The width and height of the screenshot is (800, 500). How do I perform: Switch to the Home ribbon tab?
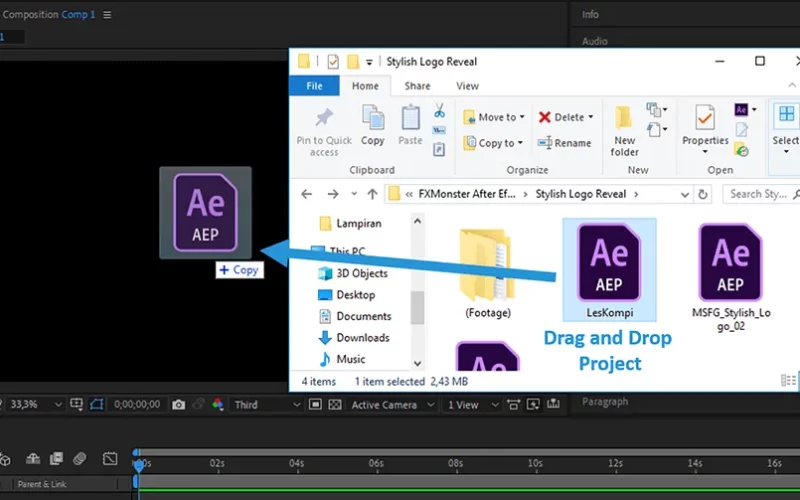(x=365, y=86)
